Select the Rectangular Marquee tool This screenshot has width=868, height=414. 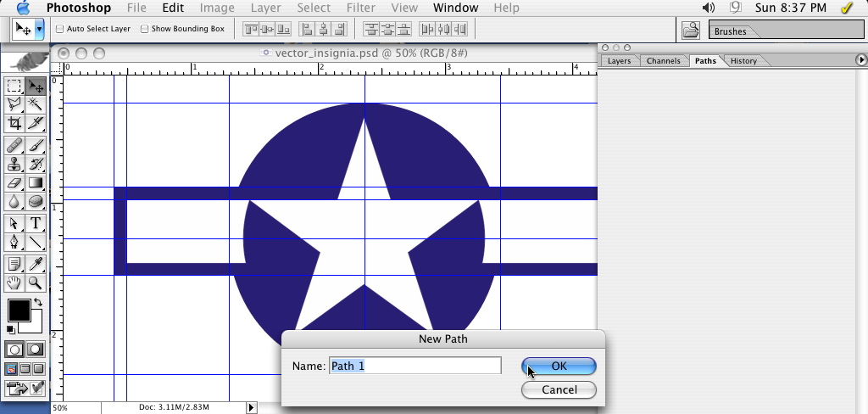point(14,86)
